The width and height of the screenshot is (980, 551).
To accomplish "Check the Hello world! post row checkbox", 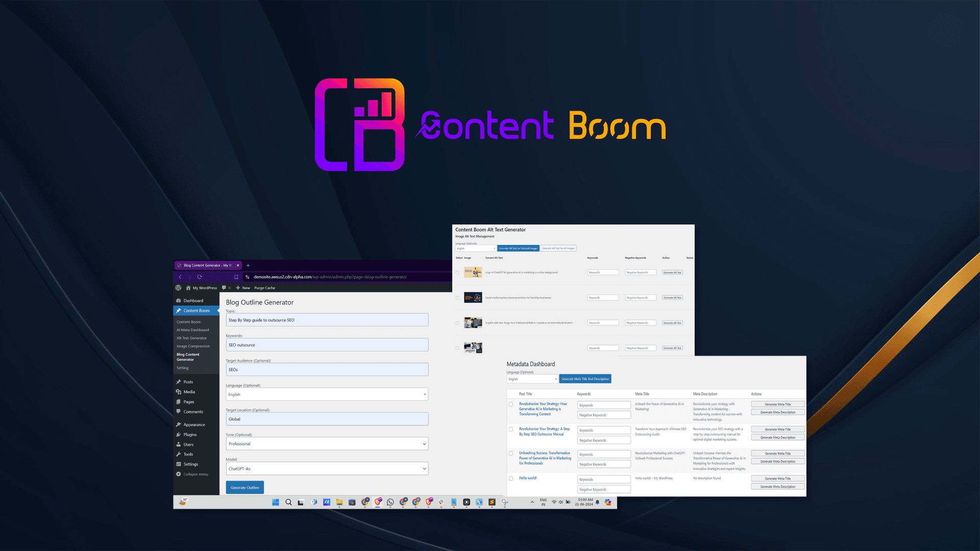I will [x=511, y=478].
